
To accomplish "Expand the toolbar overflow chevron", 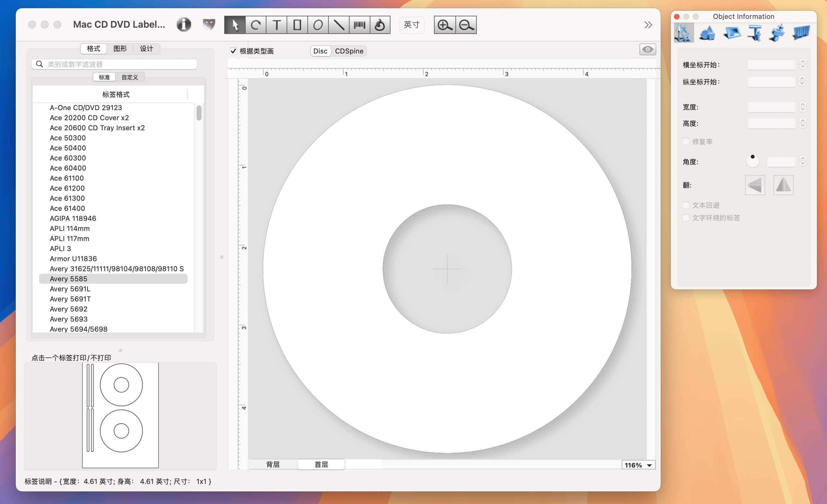I will click(x=648, y=25).
